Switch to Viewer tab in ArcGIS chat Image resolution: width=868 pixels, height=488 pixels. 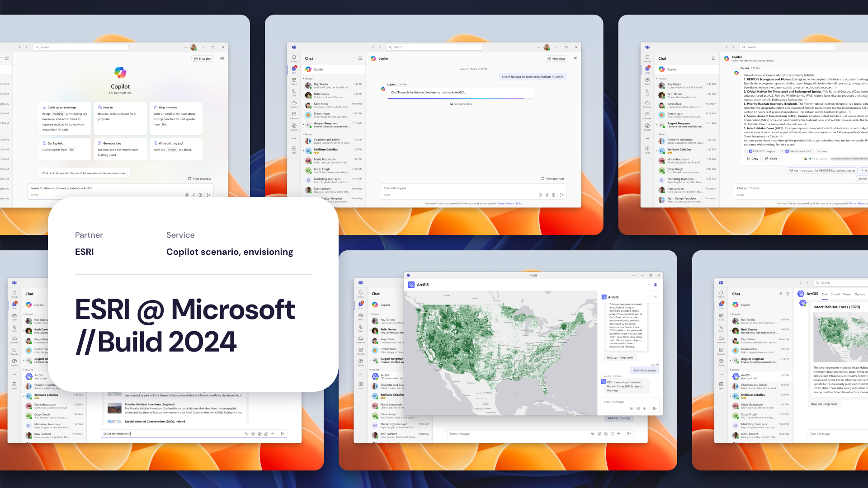pyautogui.click(x=847, y=294)
